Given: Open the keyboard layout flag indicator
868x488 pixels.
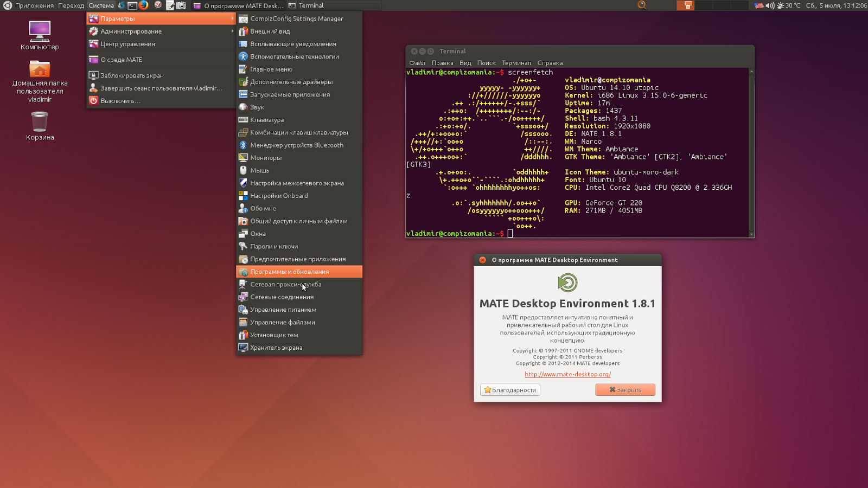Looking at the screenshot, I should [x=759, y=5].
